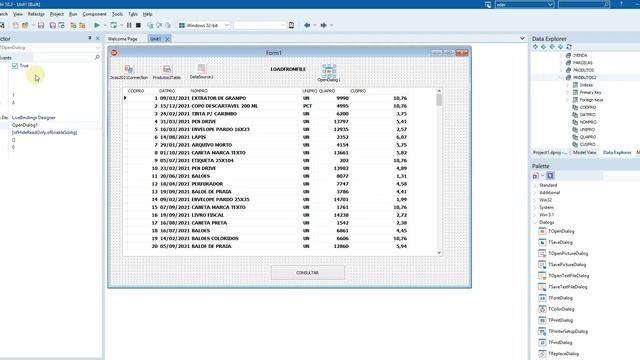Click the LiveBindings Designer link
The height and width of the screenshot is (360, 640).
pyautogui.click(x=33, y=118)
